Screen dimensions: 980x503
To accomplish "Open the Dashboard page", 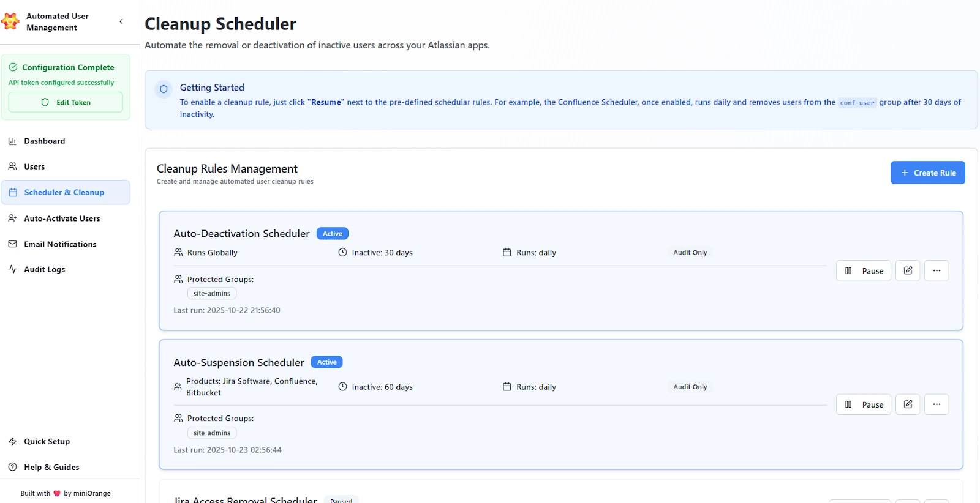I will pos(66,141).
